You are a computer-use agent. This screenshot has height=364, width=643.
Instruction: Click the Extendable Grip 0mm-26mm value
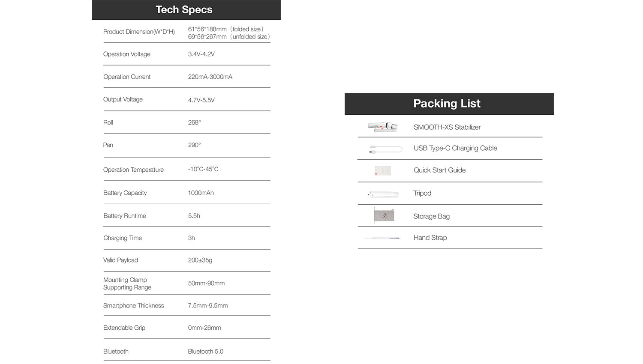tap(204, 328)
